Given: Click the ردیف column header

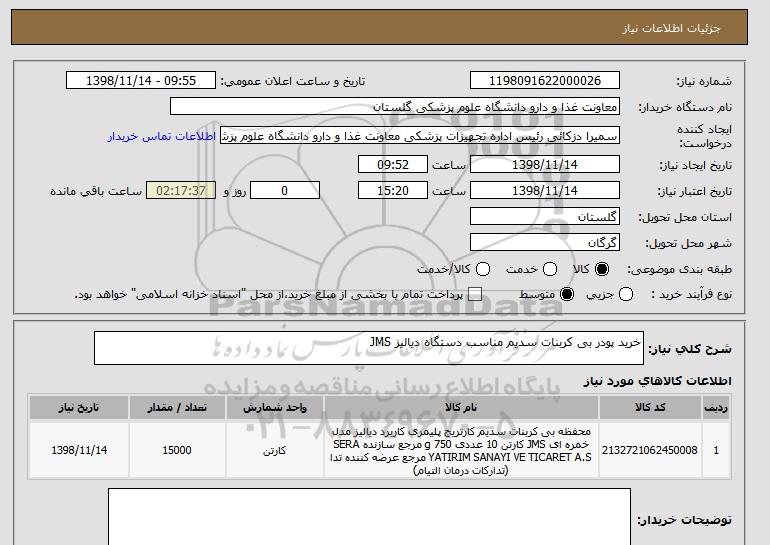Looking at the screenshot, I should [716, 408].
